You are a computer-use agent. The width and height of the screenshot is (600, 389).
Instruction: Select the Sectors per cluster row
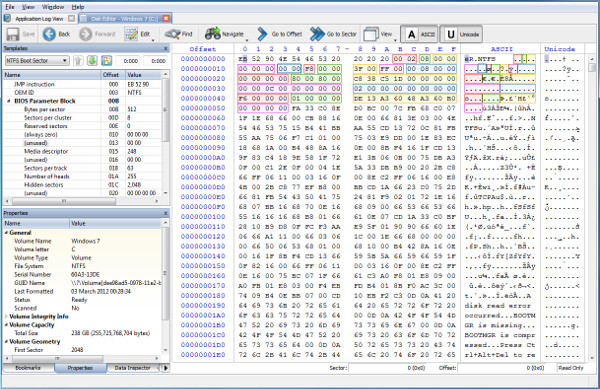[83, 118]
